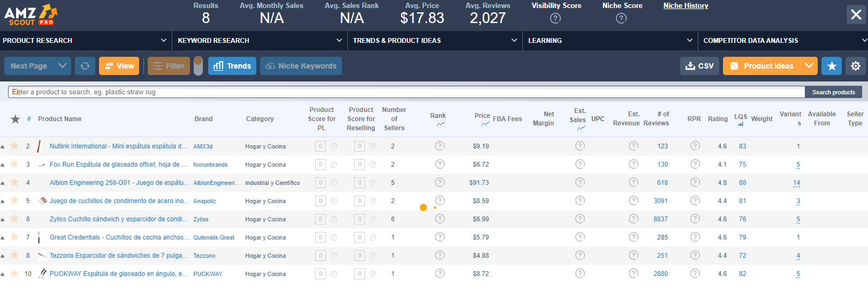Click RPR question mark for Anapoliz row
The height and width of the screenshot is (291, 868).
click(695, 200)
